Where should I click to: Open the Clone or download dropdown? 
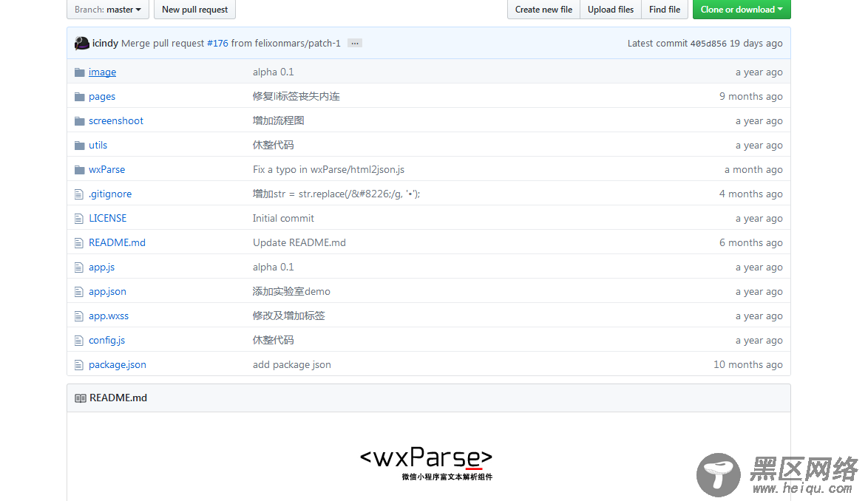pyautogui.click(x=742, y=10)
